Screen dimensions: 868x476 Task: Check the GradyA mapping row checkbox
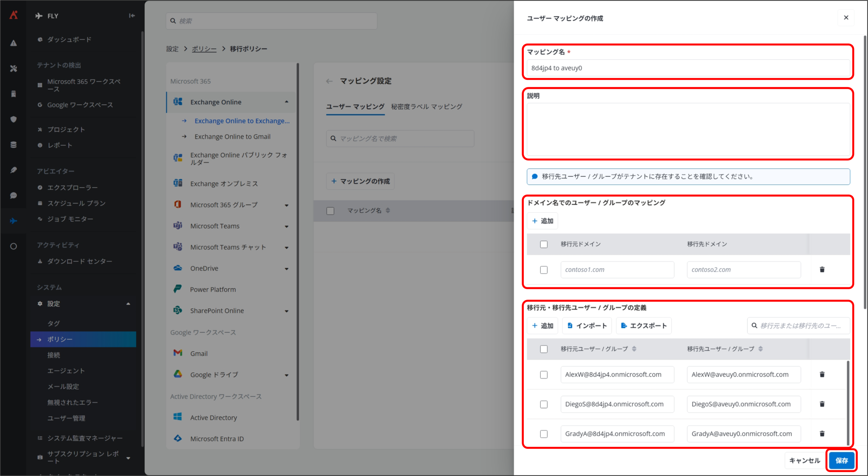point(544,434)
